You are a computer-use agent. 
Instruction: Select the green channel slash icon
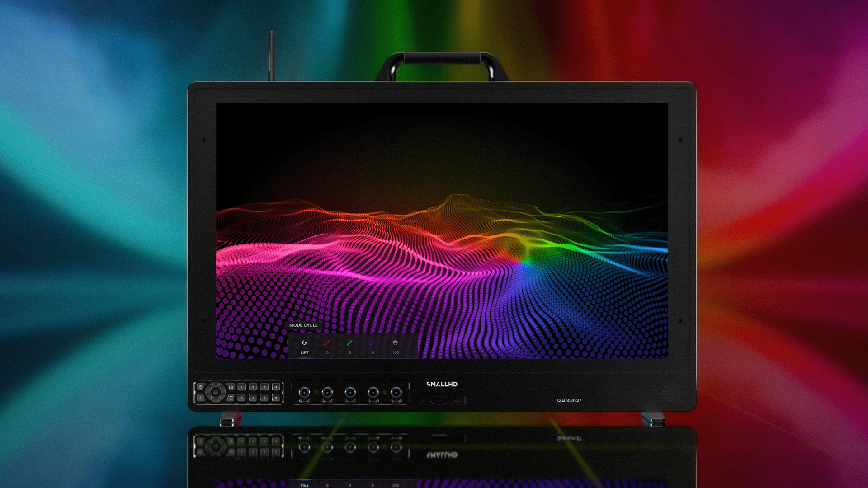349,343
